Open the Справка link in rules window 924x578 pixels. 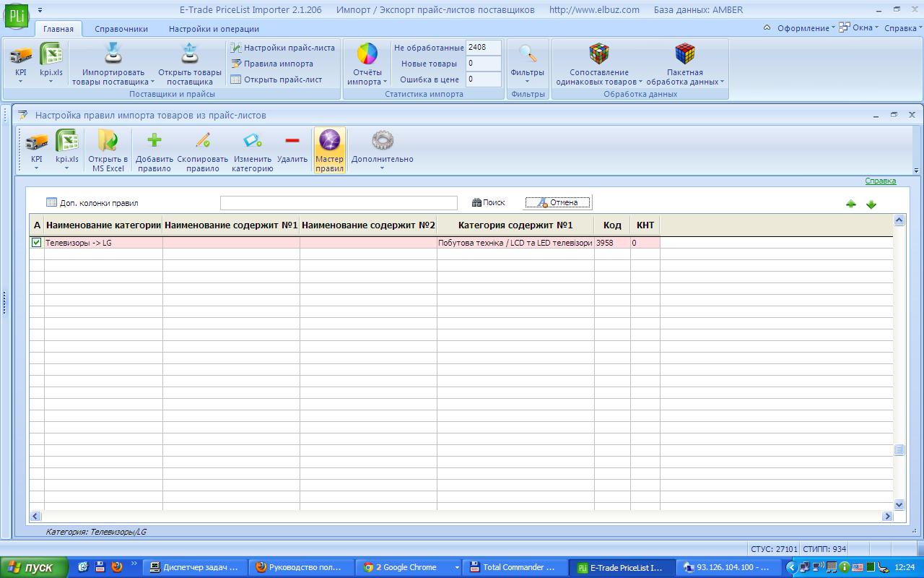pyautogui.click(x=881, y=181)
